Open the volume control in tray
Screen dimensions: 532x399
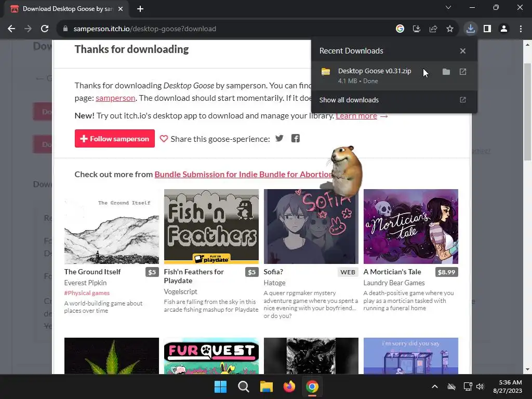480,387
